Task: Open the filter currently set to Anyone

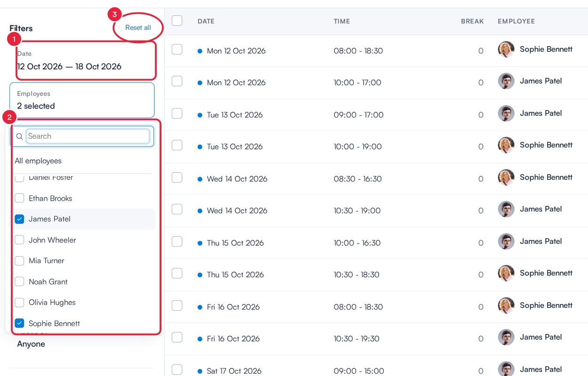Action: click(x=31, y=344)
